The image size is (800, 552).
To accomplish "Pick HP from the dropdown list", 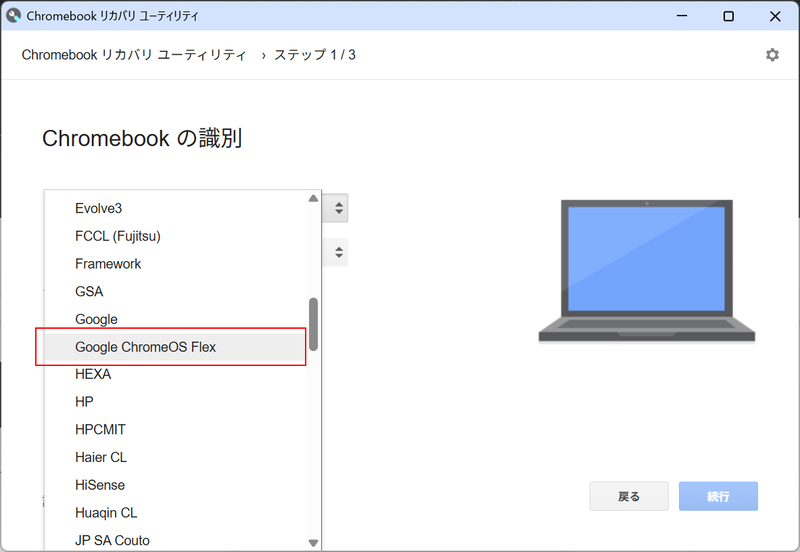I will 175,402.
